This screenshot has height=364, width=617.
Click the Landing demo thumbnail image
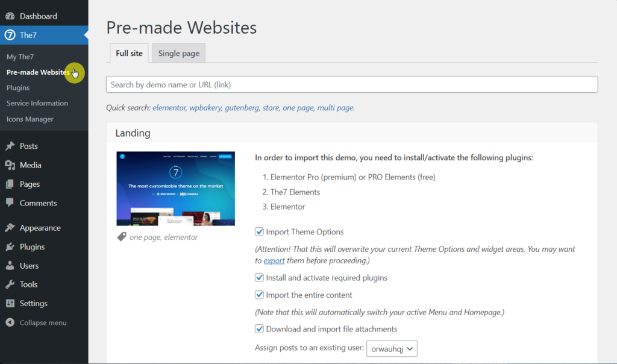175,189
